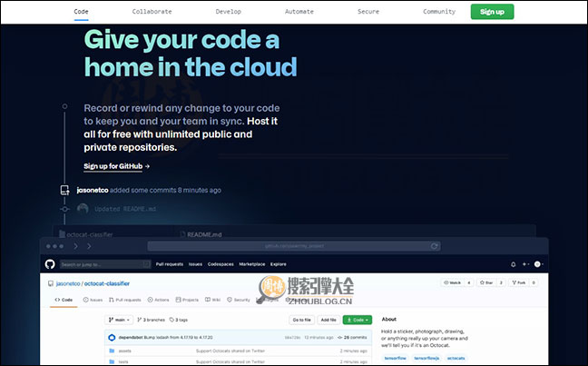This screenshot has height=366, width=588.
Task: Select the repo Projects tab
Action: (x=187, y=300)
